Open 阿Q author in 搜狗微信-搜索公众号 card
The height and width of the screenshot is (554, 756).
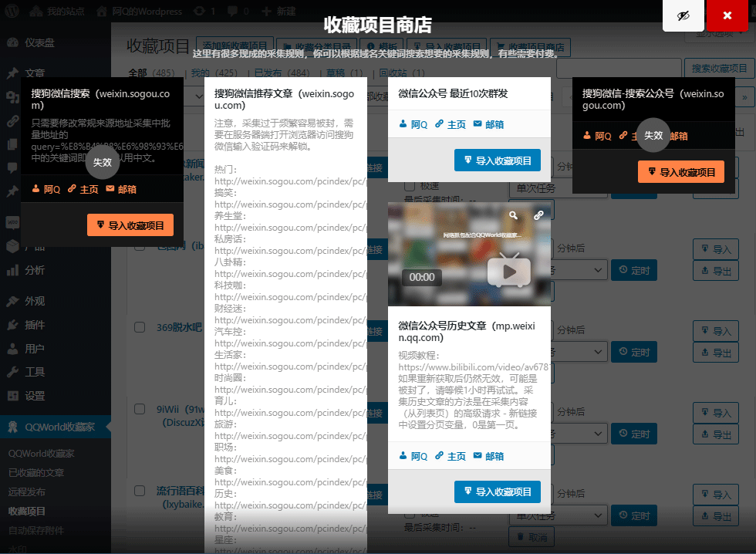click(x=597, y=136)
